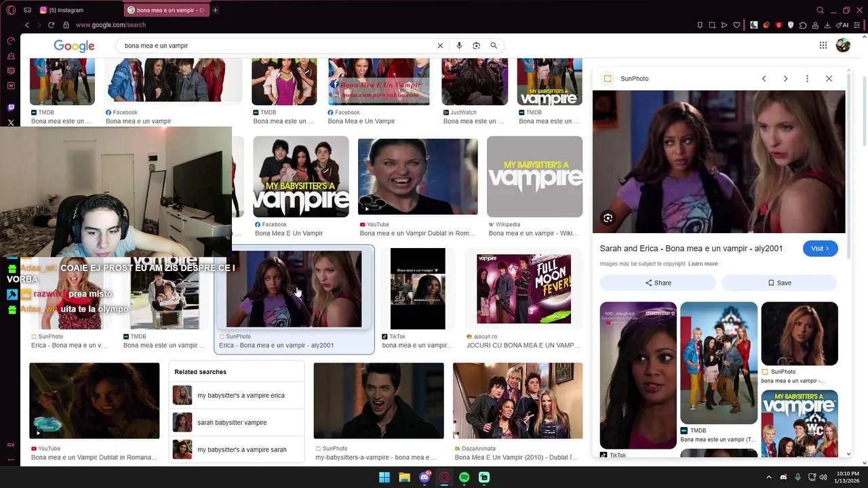Bookmark this page with the heart icon
This screenshot has width=868, height=488.
pyautogui.click(x=736, y=25)
